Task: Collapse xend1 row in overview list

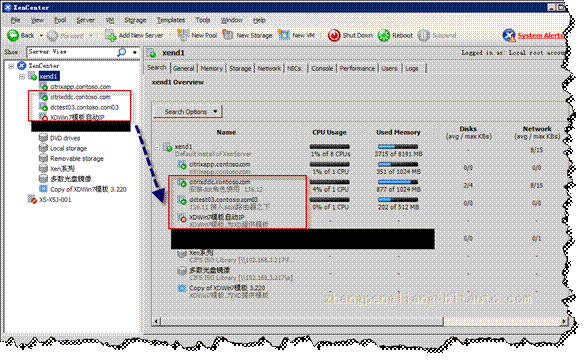Action: (157, 147)
